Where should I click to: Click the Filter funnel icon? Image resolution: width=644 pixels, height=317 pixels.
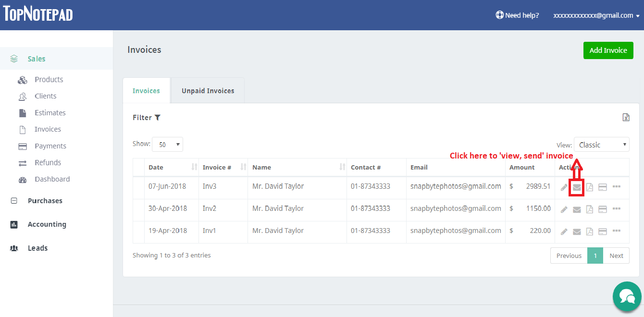click(158, 118)
